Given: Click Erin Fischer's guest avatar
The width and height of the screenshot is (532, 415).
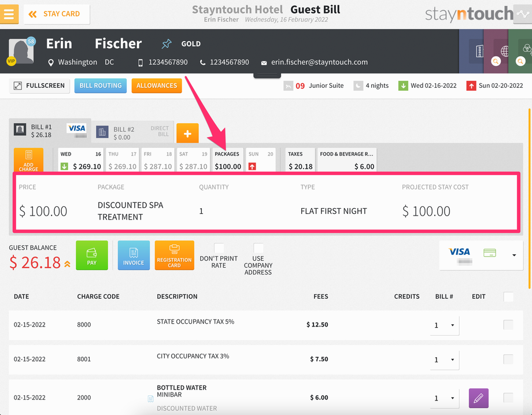Looking at the screenshot, I should pyautogui.click(x=21, y=51).
